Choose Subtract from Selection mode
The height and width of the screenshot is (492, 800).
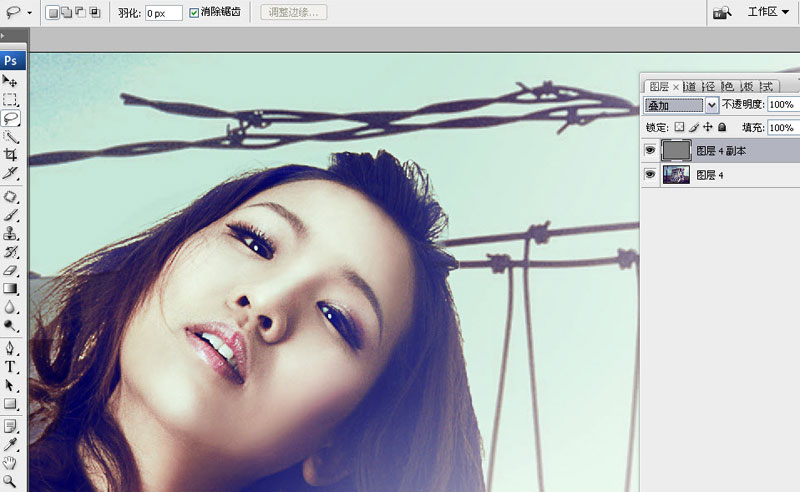click(x=81, y=12)
